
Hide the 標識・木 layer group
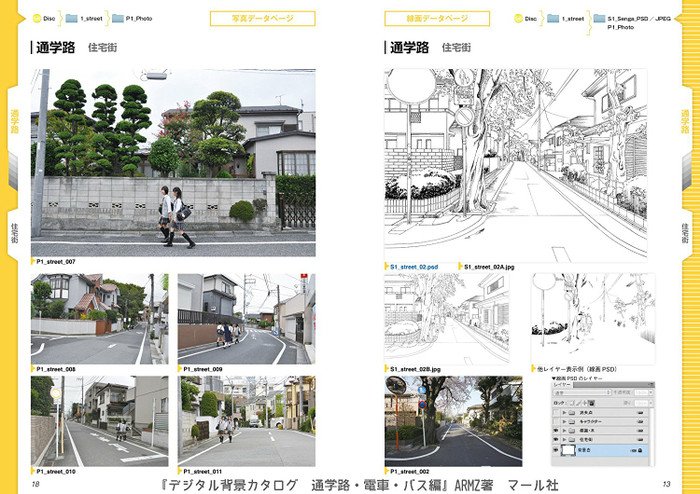pos(555,430)
